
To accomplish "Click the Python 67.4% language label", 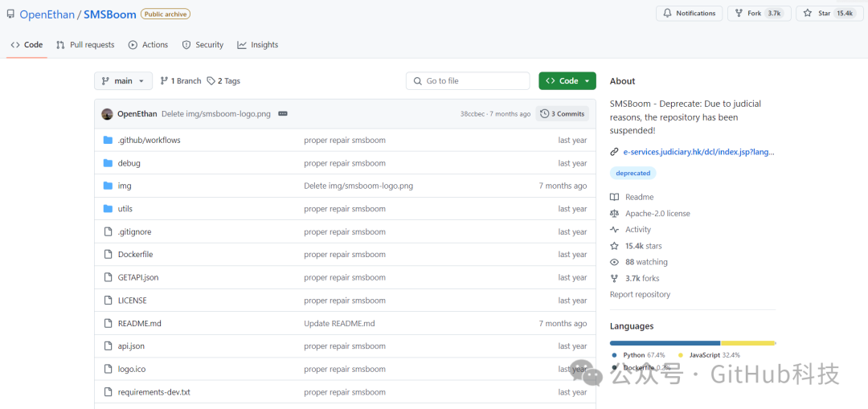I will (644, 355).
